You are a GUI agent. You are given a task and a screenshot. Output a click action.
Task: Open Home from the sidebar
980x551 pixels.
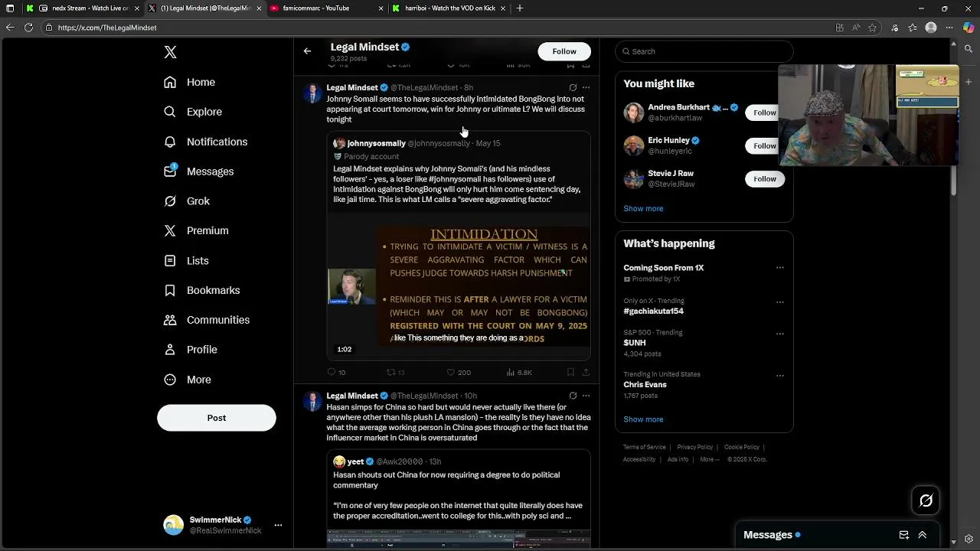[x=190, y=82]
